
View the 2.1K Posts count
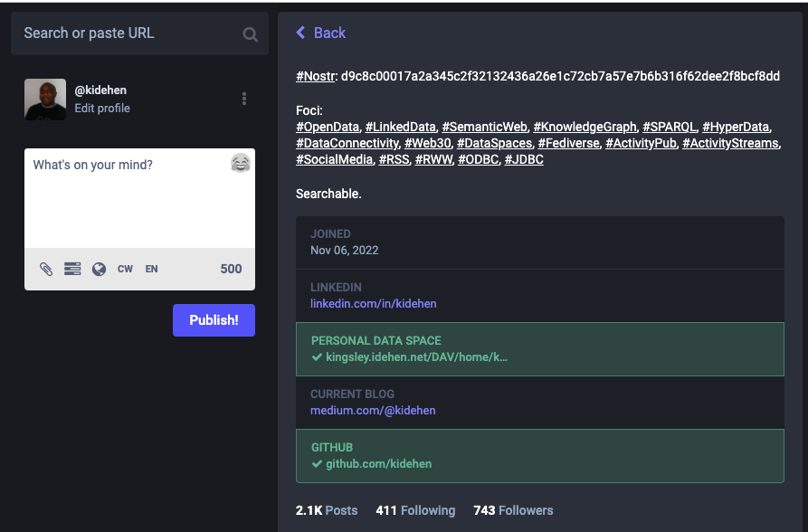pos(327,510)
